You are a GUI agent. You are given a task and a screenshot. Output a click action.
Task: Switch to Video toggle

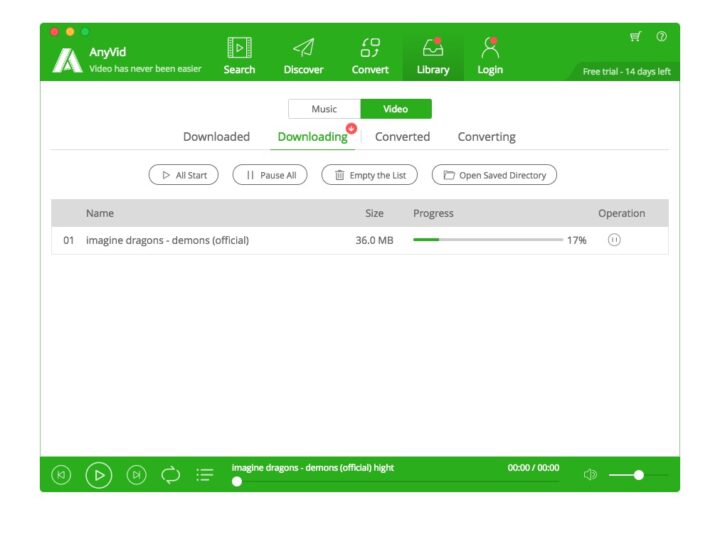point(396,109)
